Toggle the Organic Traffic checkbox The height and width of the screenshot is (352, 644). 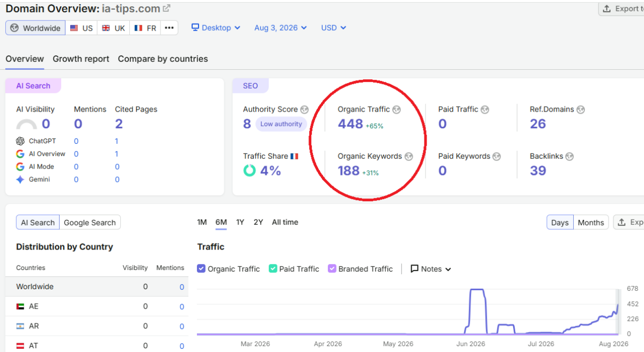point(201,269)
